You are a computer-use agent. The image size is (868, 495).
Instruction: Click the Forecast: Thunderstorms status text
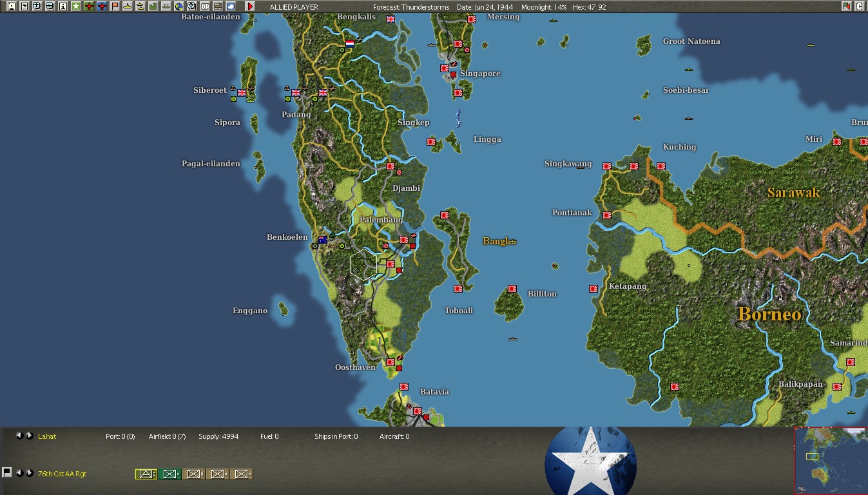tap(412, 7)
